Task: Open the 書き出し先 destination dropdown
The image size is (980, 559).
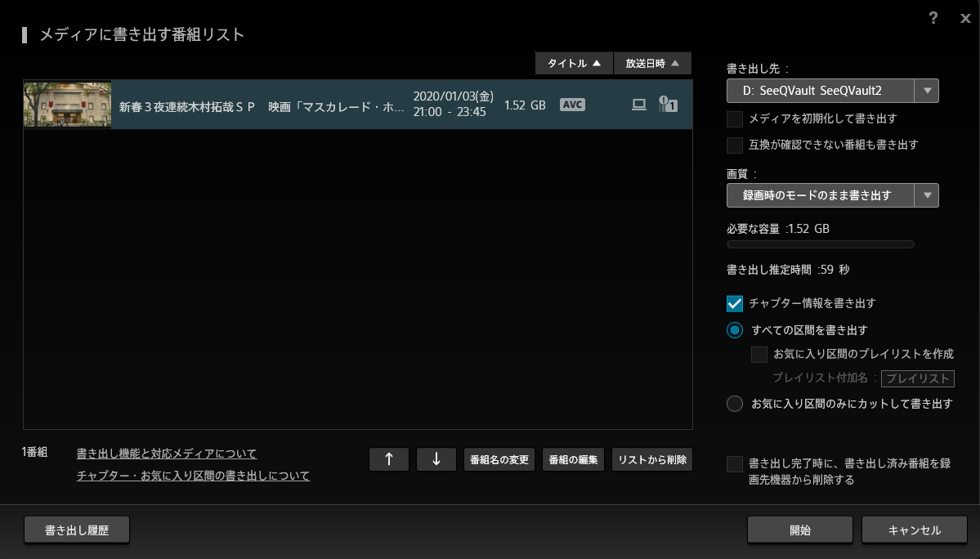Action: click(x=832, y=91)
